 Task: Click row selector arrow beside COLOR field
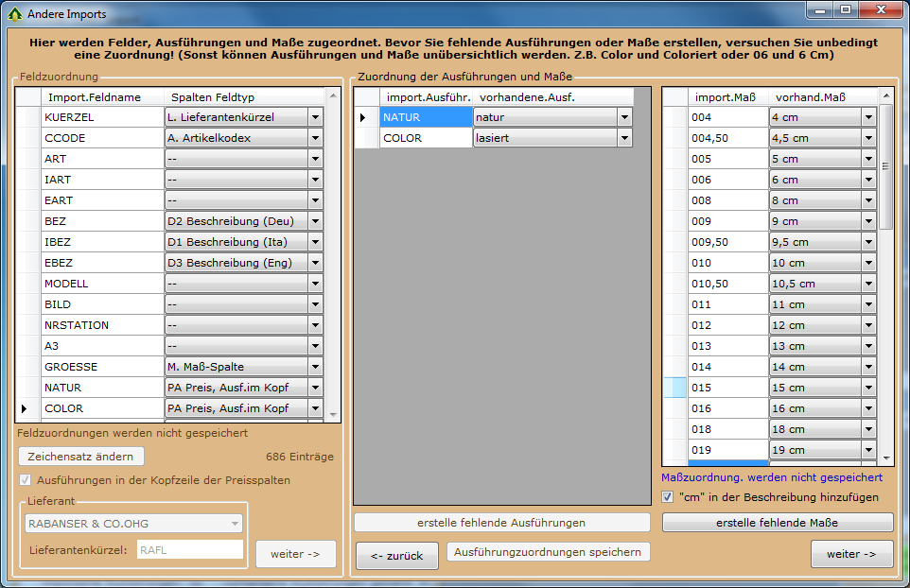27,408
